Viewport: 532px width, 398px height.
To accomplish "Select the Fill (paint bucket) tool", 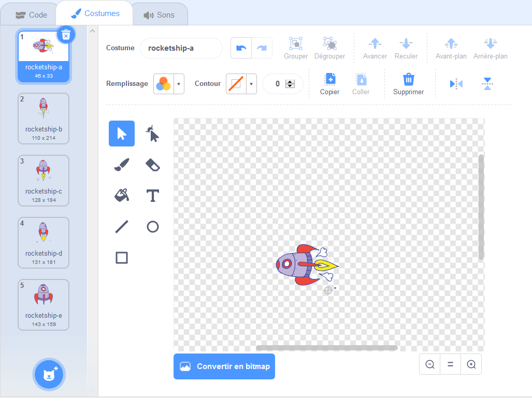I will pyautogui.click(x=121, y=196).
